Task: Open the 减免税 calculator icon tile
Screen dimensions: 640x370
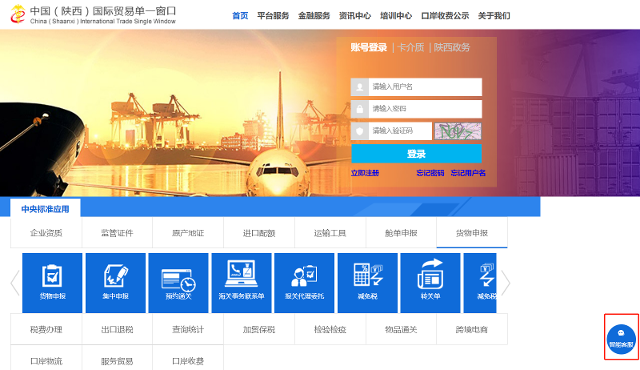Action: [367, 283]
